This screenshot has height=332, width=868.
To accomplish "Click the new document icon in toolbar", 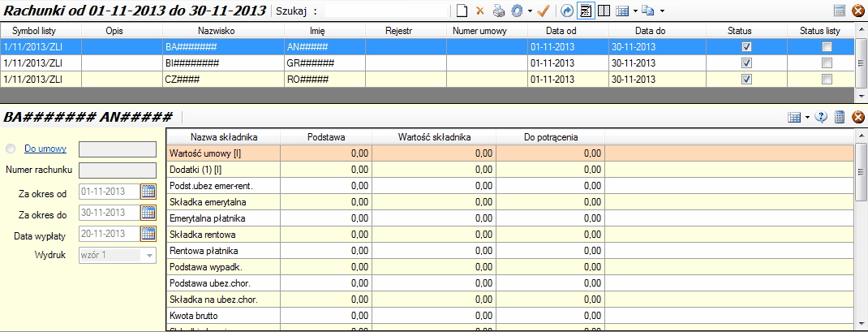I will pos(462,11).
